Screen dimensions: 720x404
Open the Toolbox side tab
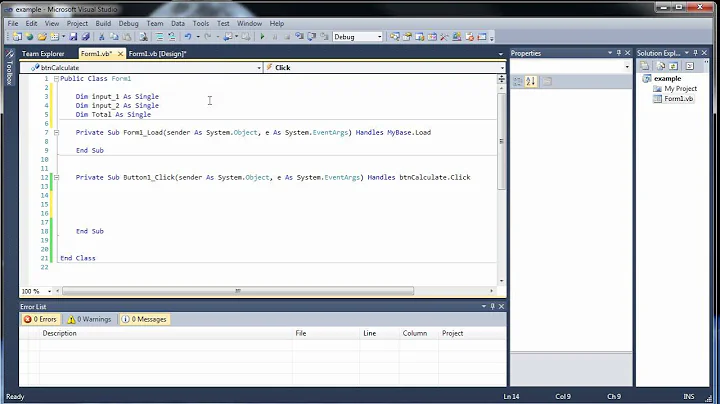[x=9, y=68]
